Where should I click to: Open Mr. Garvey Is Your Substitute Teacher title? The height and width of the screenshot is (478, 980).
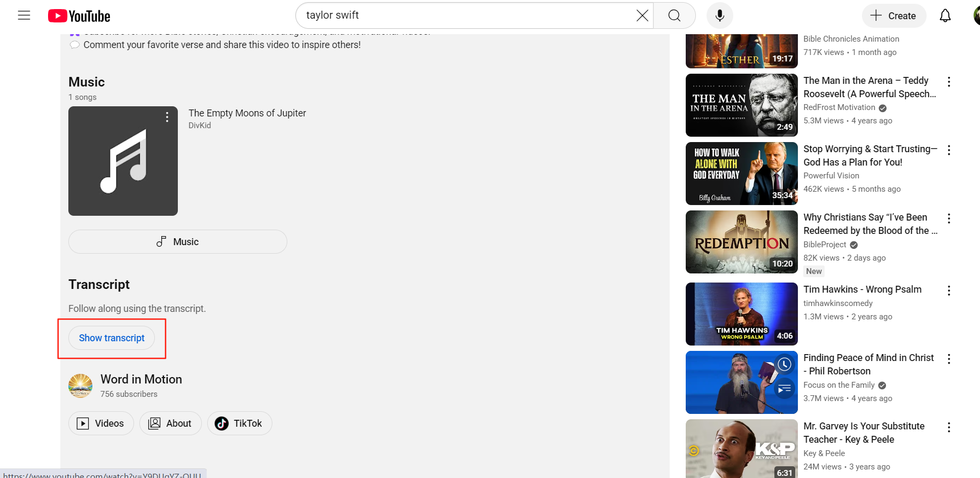coord(864,433)
